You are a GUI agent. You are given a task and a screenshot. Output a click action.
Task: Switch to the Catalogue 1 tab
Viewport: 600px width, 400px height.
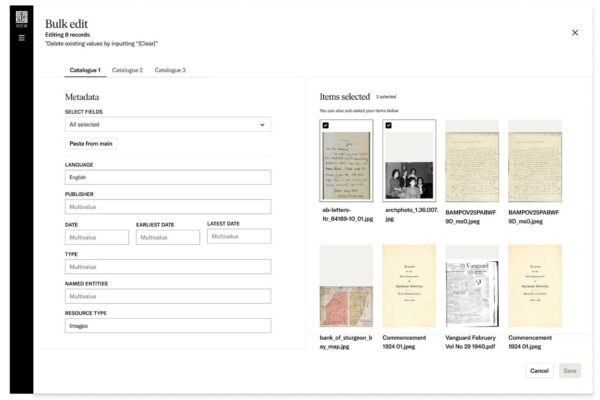pos(85,70)
